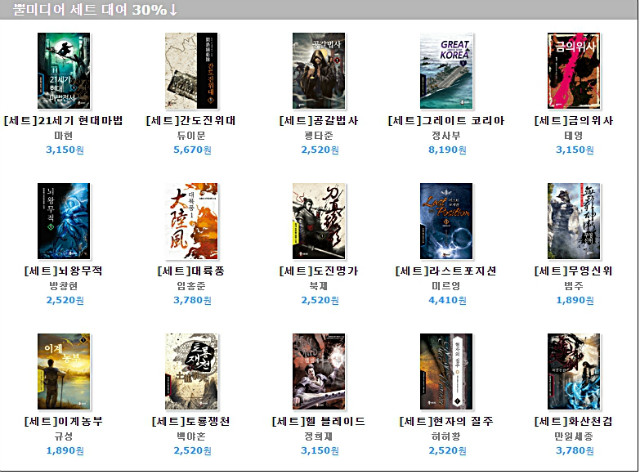Click author 마현 under 21세기 현대마법
The image size is (640, 473).
click(64, 135)
